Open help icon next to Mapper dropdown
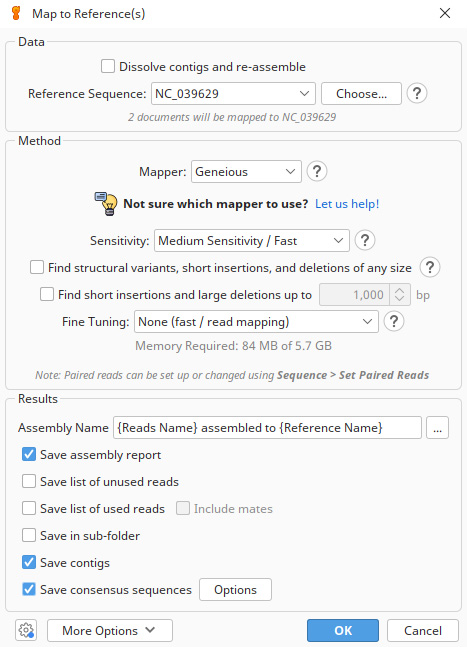The image size is (468, 647). tap(317, 171)
